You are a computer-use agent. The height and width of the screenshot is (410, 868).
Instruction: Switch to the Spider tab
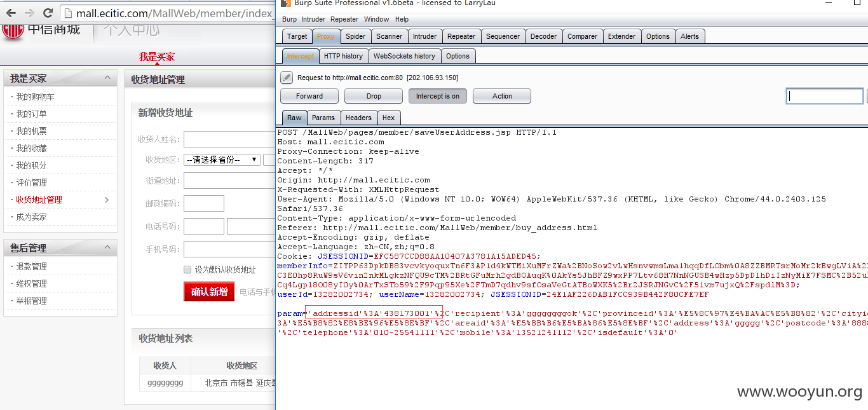(356, 36)
